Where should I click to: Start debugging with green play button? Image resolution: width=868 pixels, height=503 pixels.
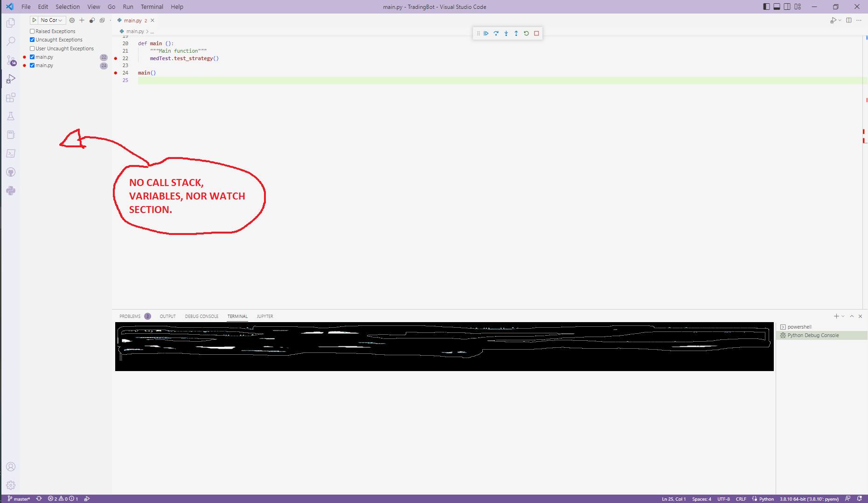(x=34, y=20)
